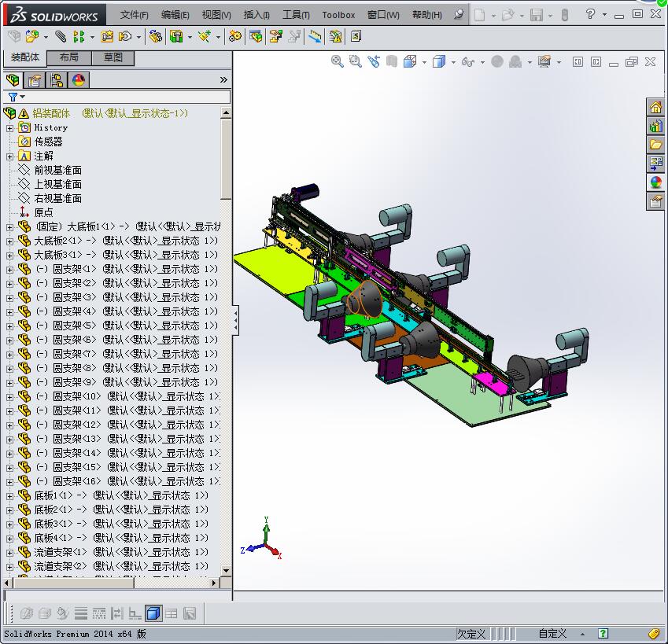Click the Insert Components toolbar icon
The width and height of the screenshot is (668, 644).
32,37
